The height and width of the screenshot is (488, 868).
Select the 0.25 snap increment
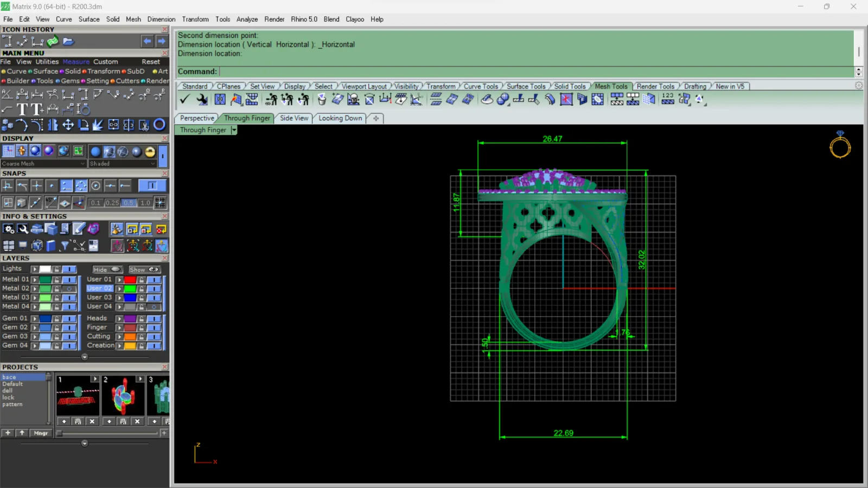pyautogui.click(x=112, y=203)
